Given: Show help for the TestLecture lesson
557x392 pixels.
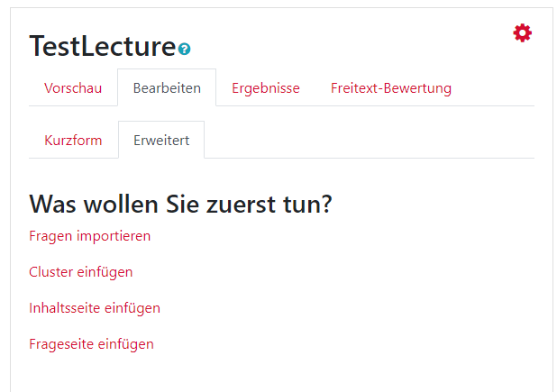Looking at the screenshot, I should coord(185,49).
